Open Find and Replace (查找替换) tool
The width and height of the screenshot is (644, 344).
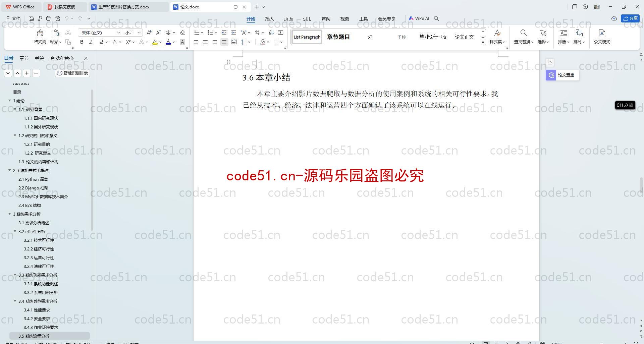pyautogui.click(x=524, y=37)
